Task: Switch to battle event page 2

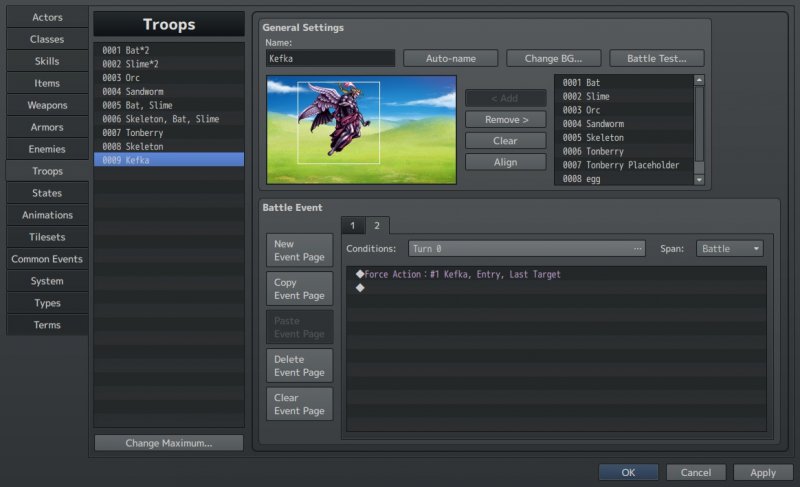Action: click(x=377, y=225)
